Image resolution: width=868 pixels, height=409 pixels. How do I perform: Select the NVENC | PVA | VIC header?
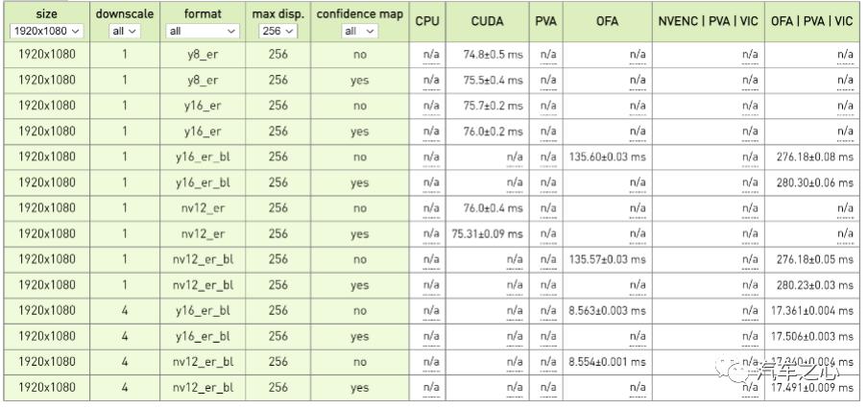tap(708, 21)
